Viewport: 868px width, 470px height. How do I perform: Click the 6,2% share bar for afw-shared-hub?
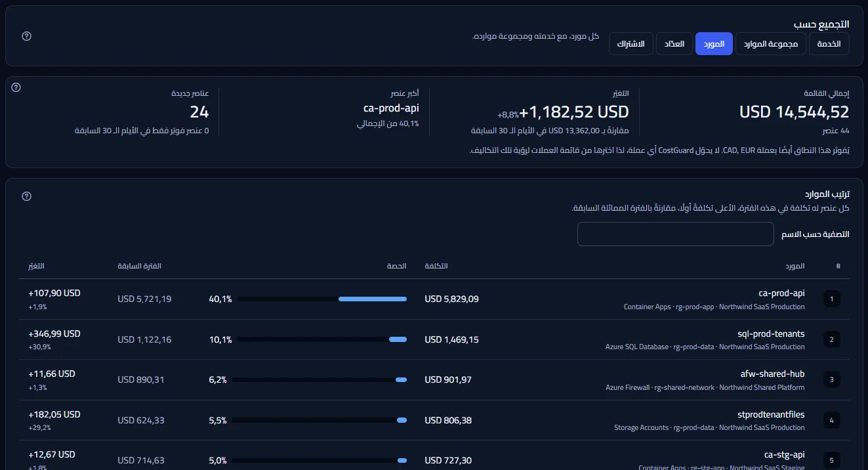point(320,379)
